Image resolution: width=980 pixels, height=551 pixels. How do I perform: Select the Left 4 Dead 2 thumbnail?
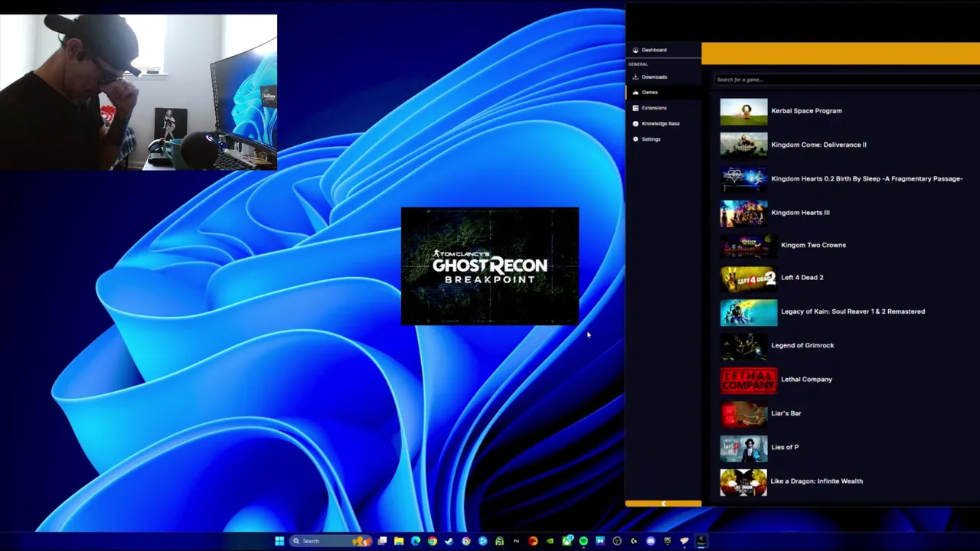tap(748, 278)
